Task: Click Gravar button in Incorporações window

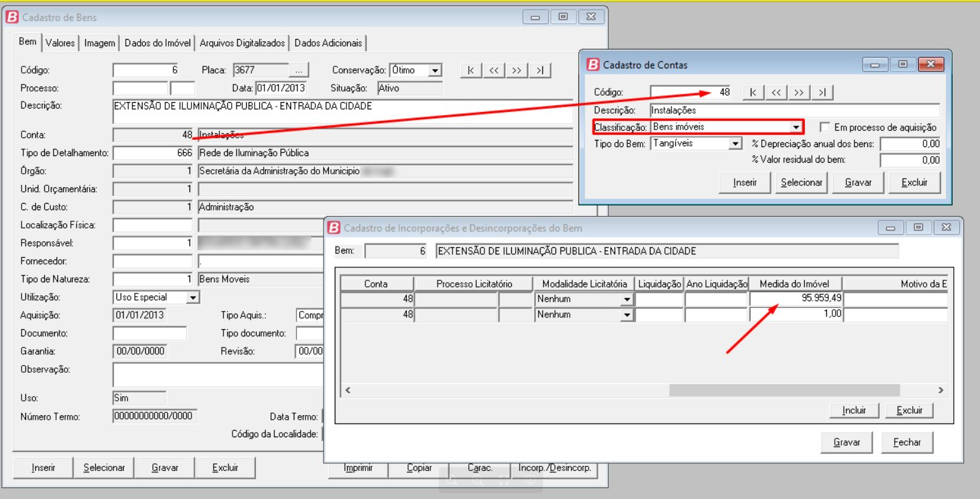Action: 847,442
